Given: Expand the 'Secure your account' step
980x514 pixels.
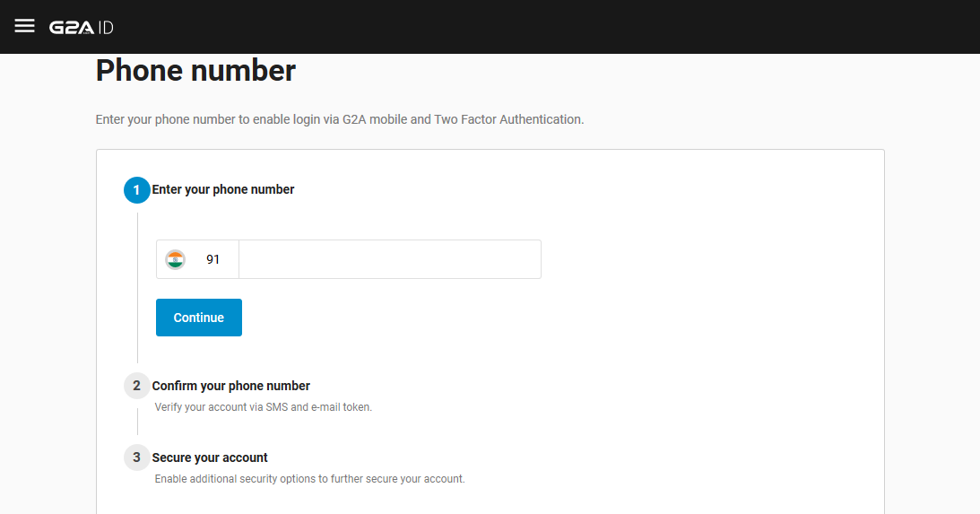Looking at the screenshot, I should tap(210, 457).
